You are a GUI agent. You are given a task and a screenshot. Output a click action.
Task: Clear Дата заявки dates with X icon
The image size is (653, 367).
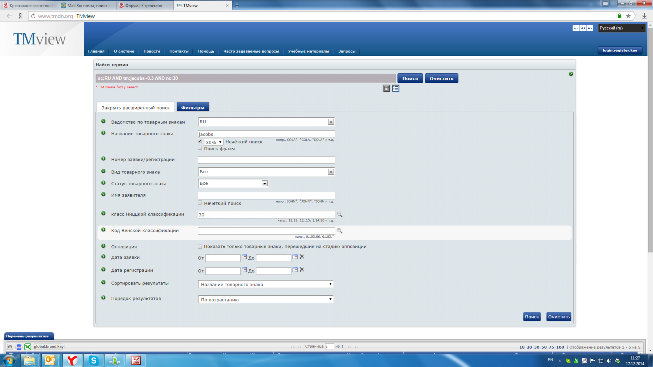click(302, 257)
